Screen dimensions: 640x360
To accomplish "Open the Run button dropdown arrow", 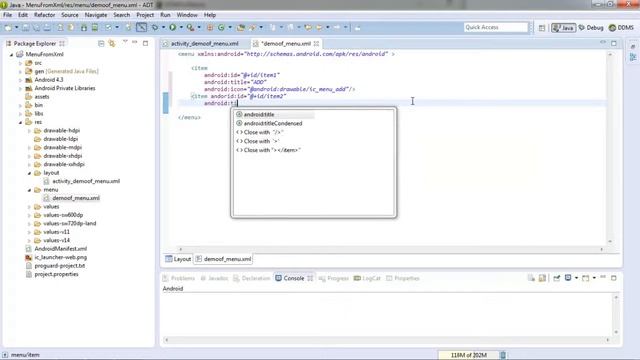I will 181,27.
